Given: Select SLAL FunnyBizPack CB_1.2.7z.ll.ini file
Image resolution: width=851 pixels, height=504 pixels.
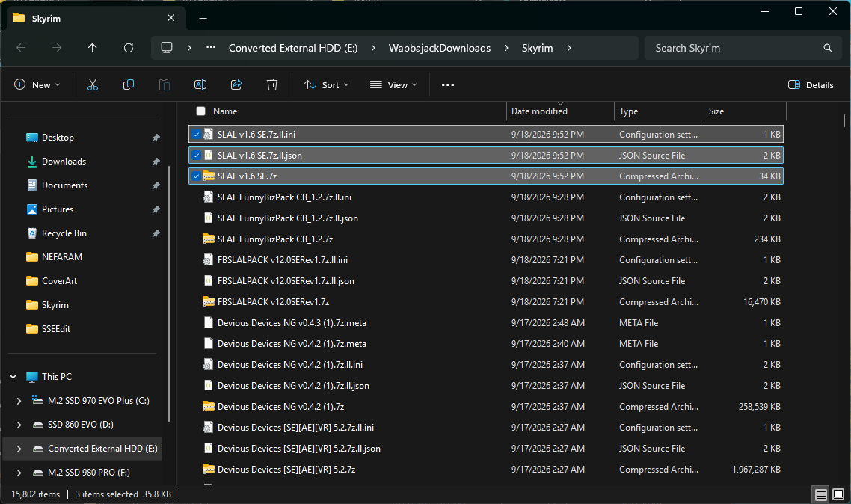Looking at the screenshot, I should (486, 197).
